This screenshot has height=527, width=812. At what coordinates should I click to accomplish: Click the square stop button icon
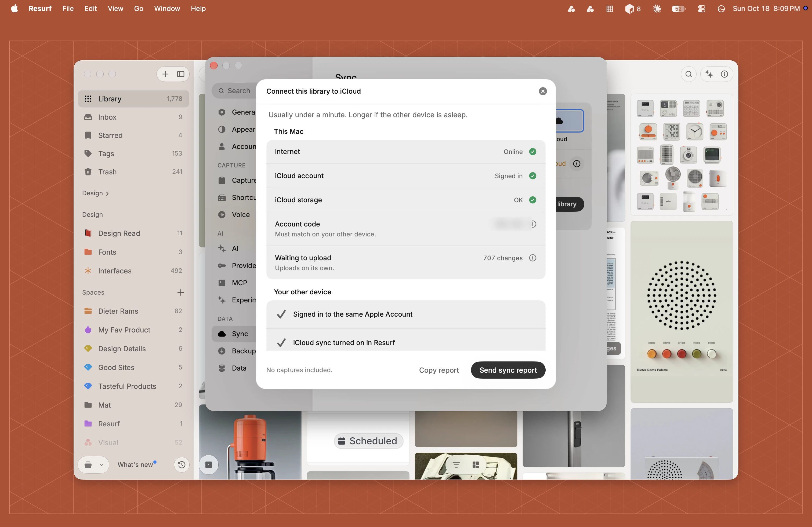point(209,465)
